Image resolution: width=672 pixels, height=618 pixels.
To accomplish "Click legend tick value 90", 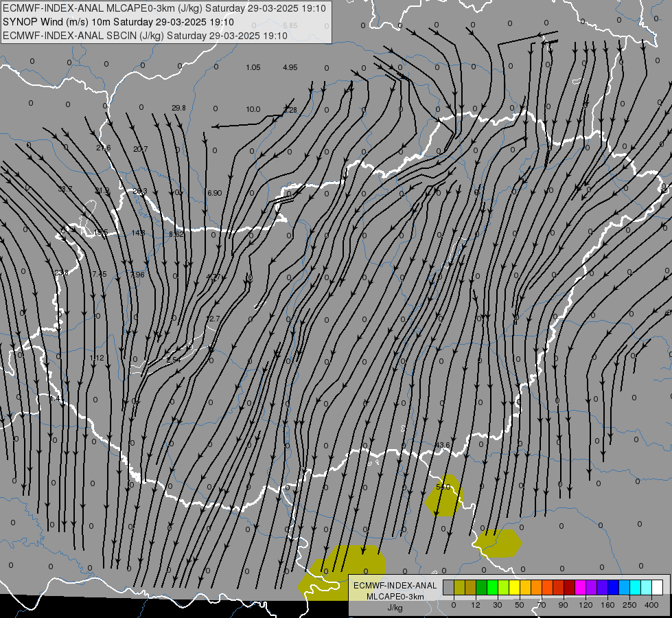I will pyautogui.click(x=563, y=605).
